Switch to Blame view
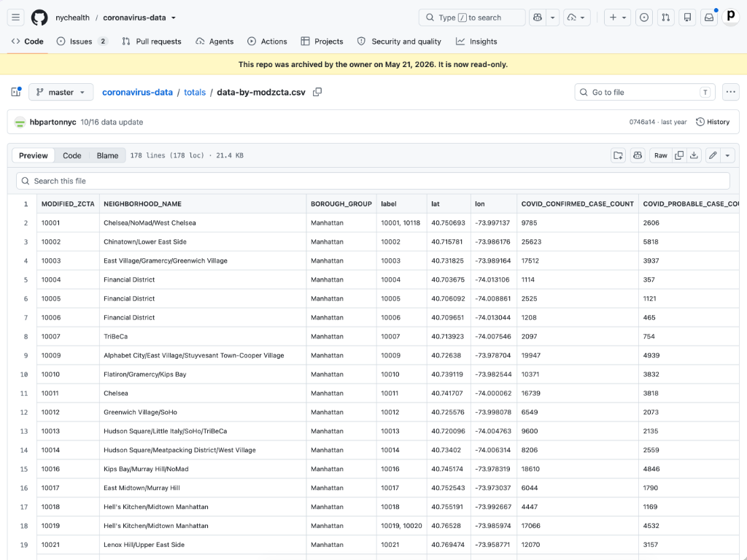 click(x=107, y=156)
